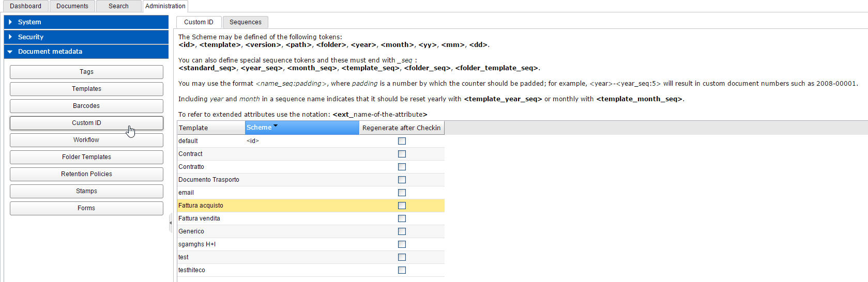Open the Scheme column sort arrow
868x282 pixels.
click(x=276, y=126)
